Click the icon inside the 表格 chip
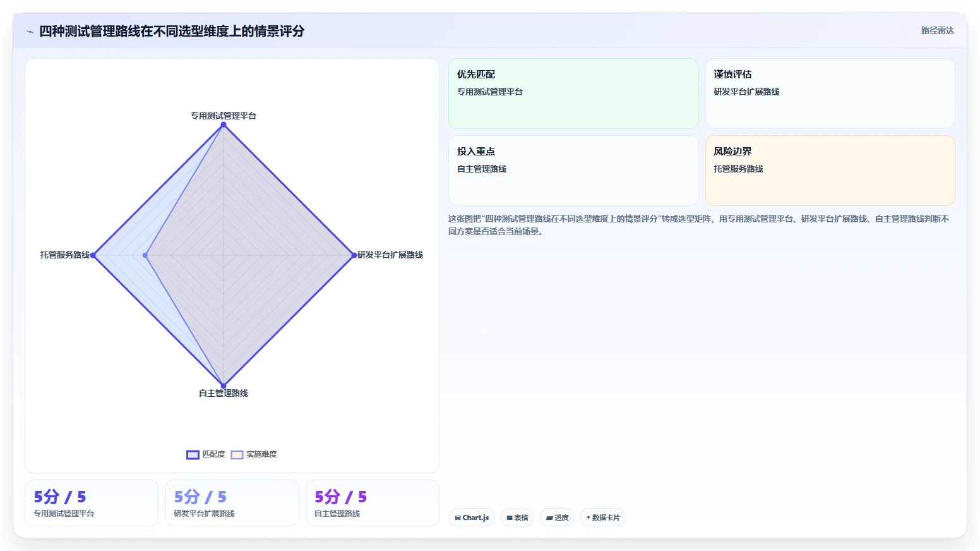The width and height of the screenshot is (980, 551). coord(510,518)
